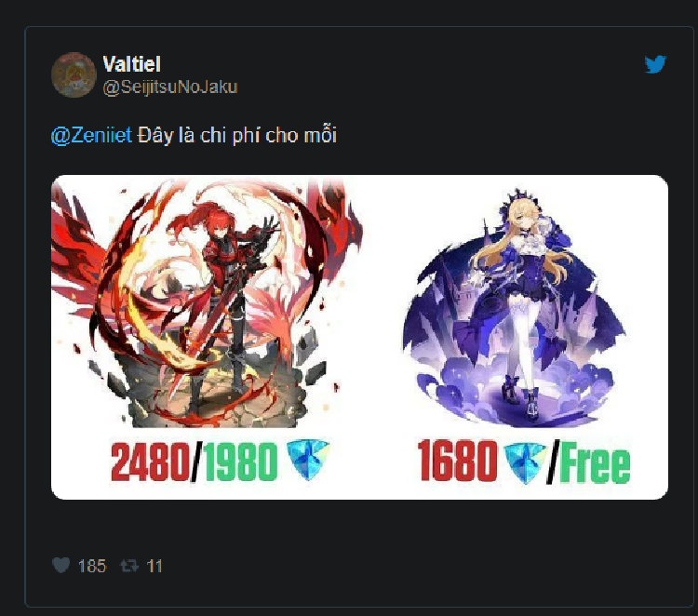
Task: Open the red-haired flame swordsman artwork
Action: 207,302
